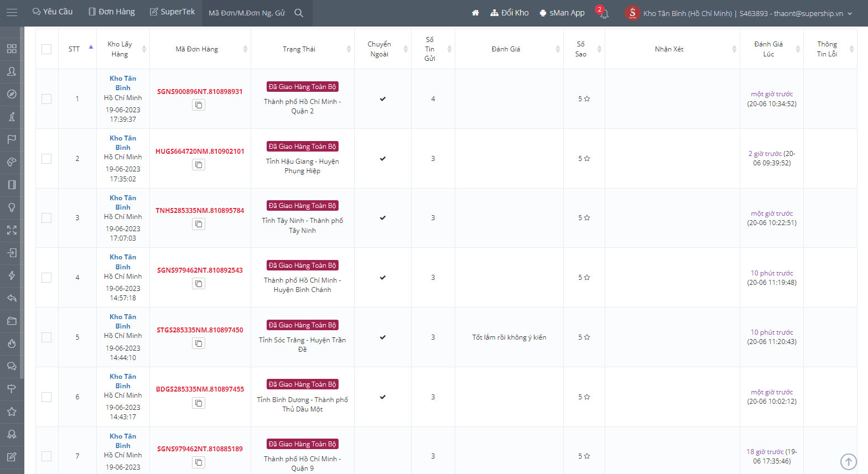Check the checkbox for row 1
The width and height of the screenshot is (868, 474).
pyautogui.click(x=46, y=99)
